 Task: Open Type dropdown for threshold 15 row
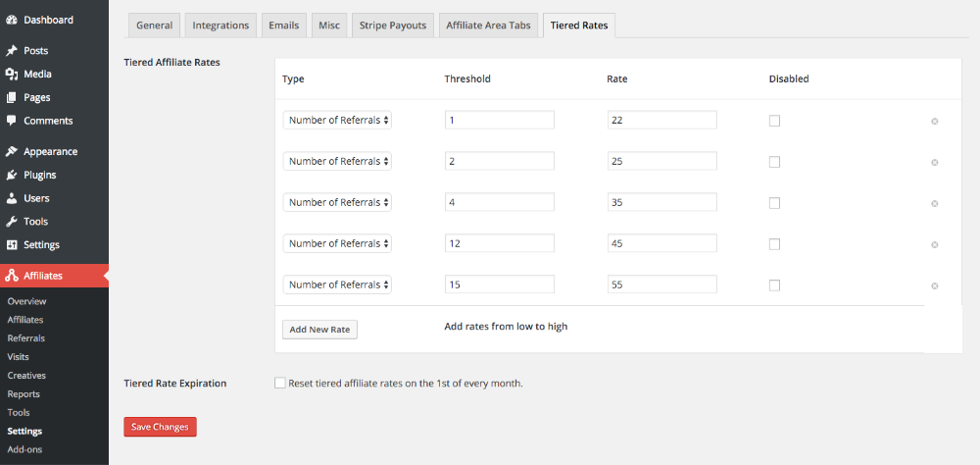pos(337,284)
